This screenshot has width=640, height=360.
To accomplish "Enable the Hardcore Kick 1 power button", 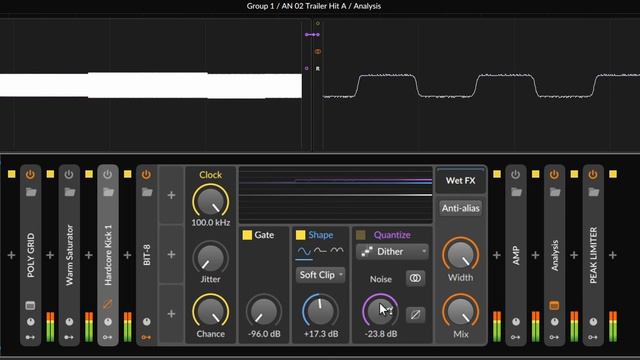I will pos(107,175).
